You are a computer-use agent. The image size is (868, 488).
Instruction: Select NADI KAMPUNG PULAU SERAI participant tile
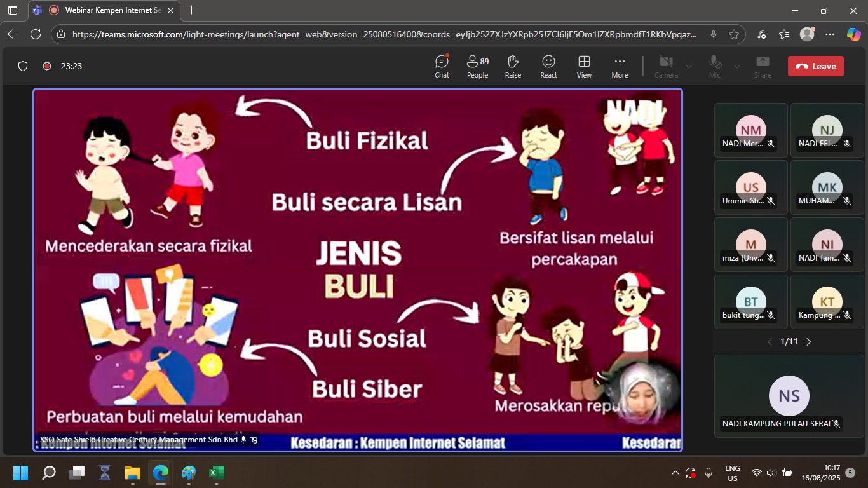point(789,396)
